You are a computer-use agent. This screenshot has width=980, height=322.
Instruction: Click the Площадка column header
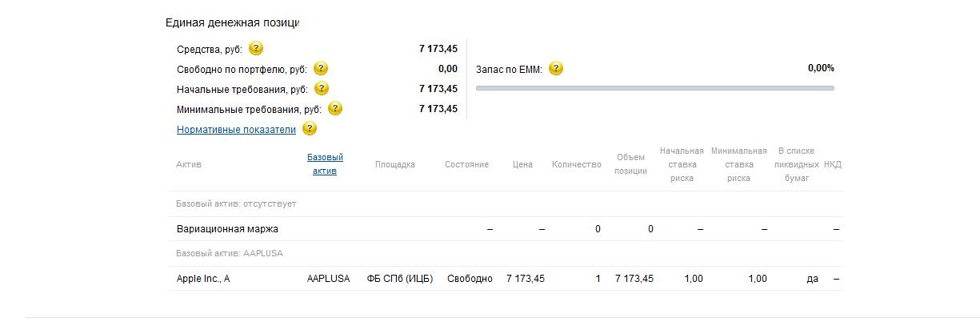point(395,165)
